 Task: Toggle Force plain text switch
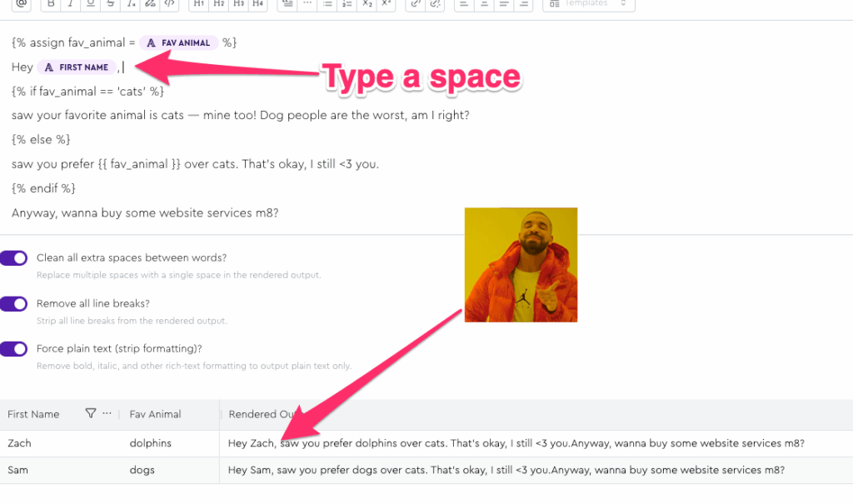click(14, 349)
